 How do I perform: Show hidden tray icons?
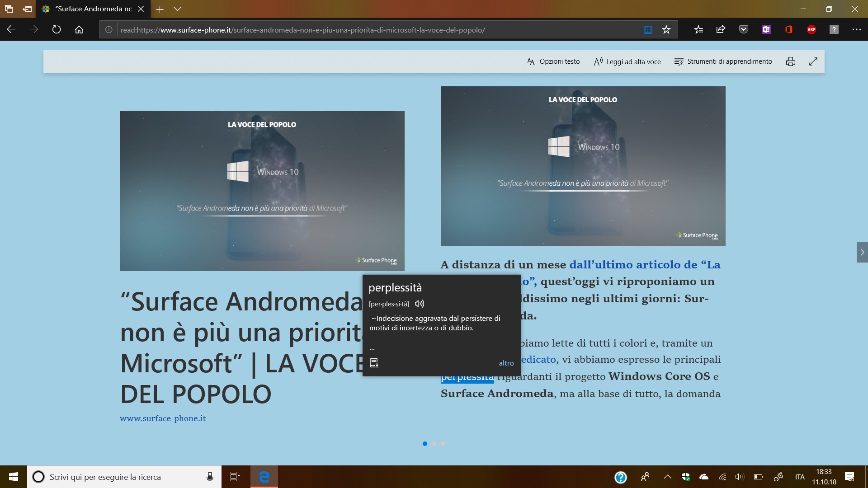point(667,477)
